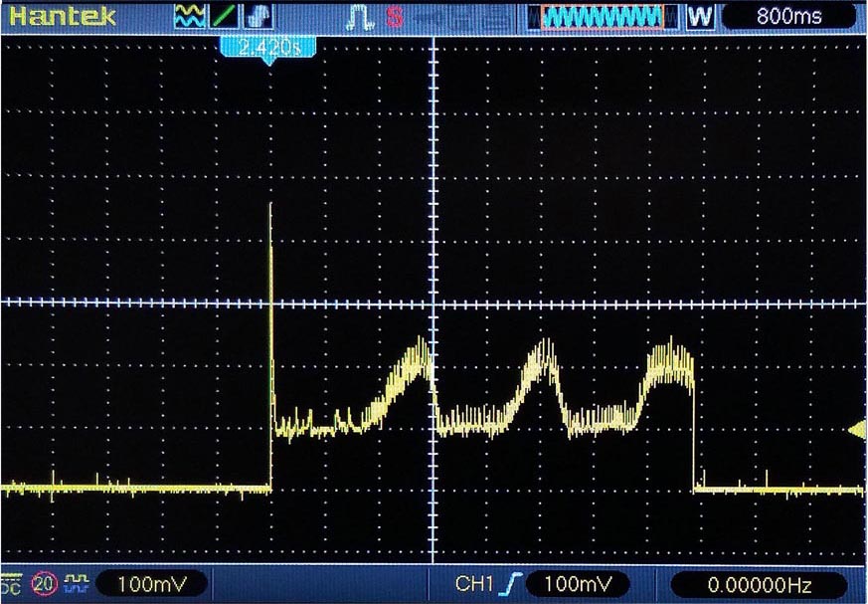The width and height of the screenshot is (868, 604).
Task: Click the DC coupling indicator
Action: [11, 584]
